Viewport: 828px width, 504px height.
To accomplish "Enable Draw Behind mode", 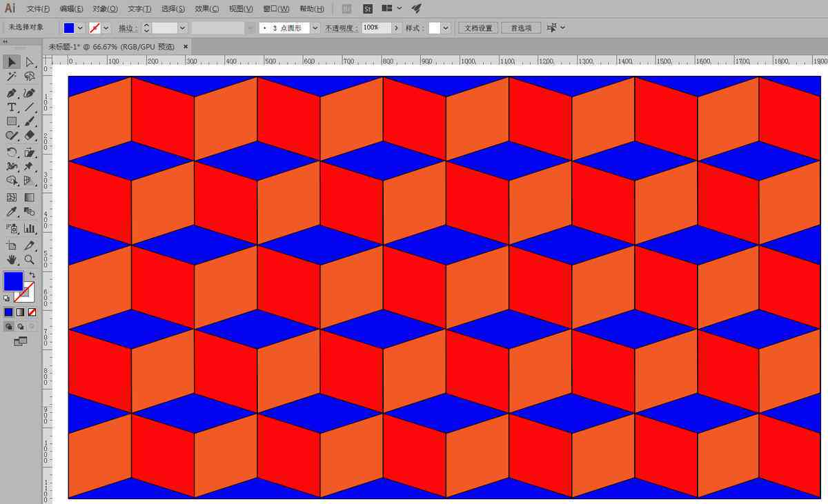I will coord(20,326).
